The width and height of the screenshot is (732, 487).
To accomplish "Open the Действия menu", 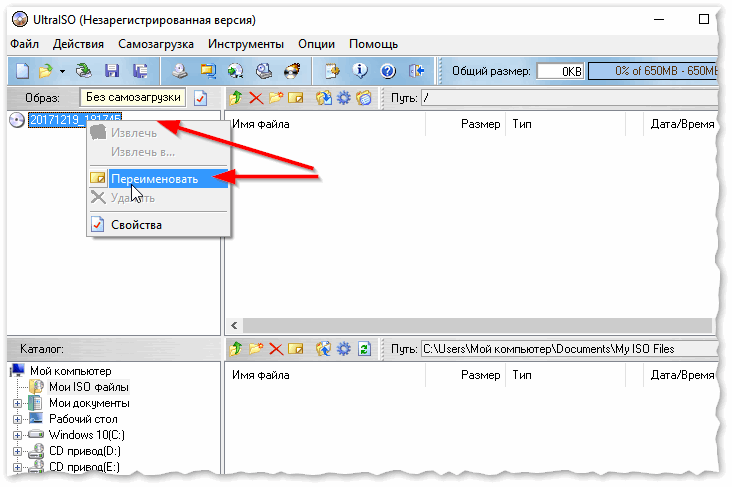I will pyautogui.click(x=78, y=44).
